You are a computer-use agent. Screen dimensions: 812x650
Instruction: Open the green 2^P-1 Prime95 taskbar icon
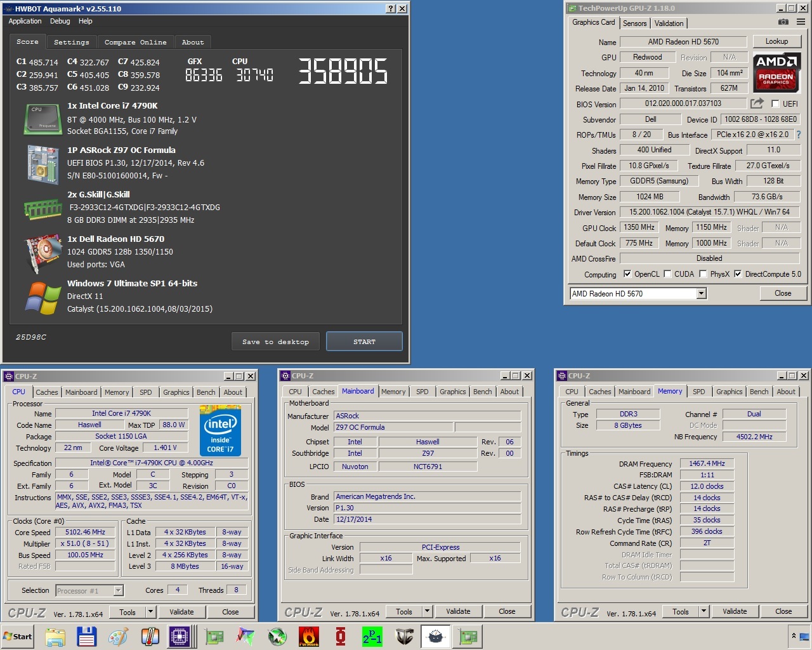tap(372, 637)
